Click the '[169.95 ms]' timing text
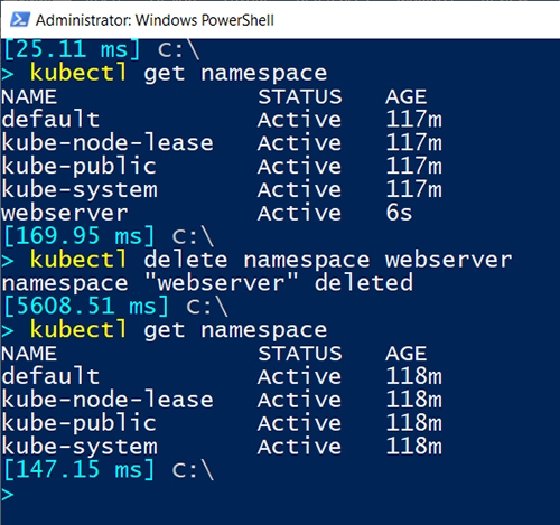Screen dimensions: 560x525 (x=79, y=236)
